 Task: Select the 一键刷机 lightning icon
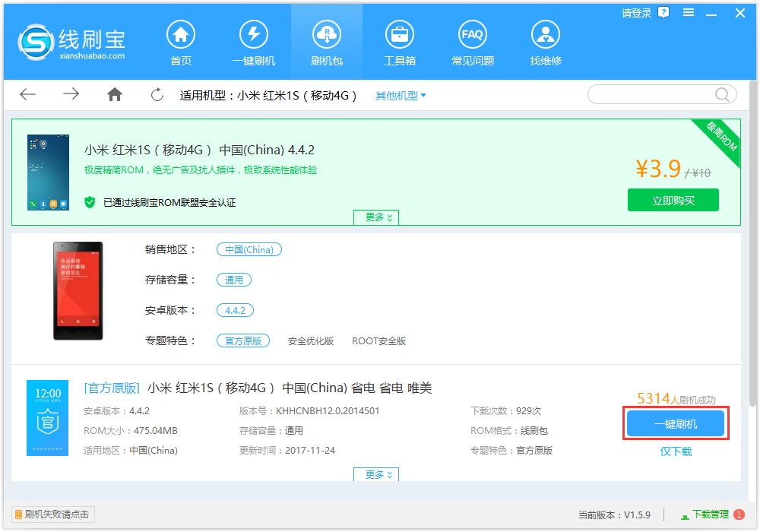coord(255,35)
